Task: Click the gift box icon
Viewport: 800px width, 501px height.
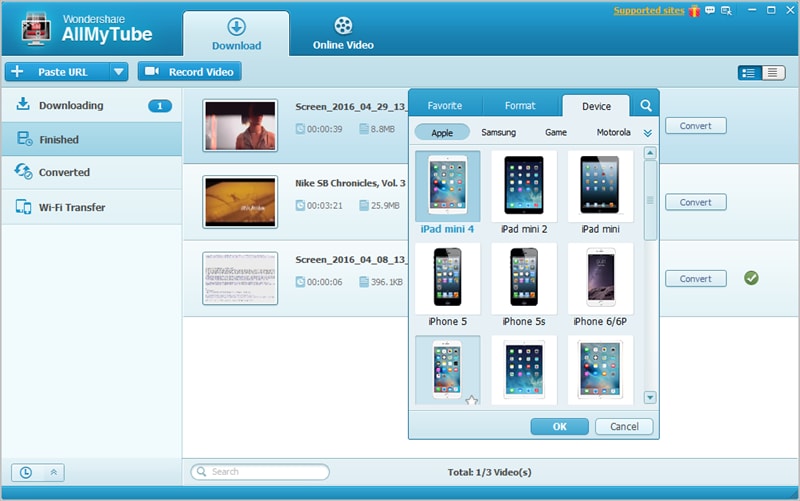Action: tap(694, 11)
